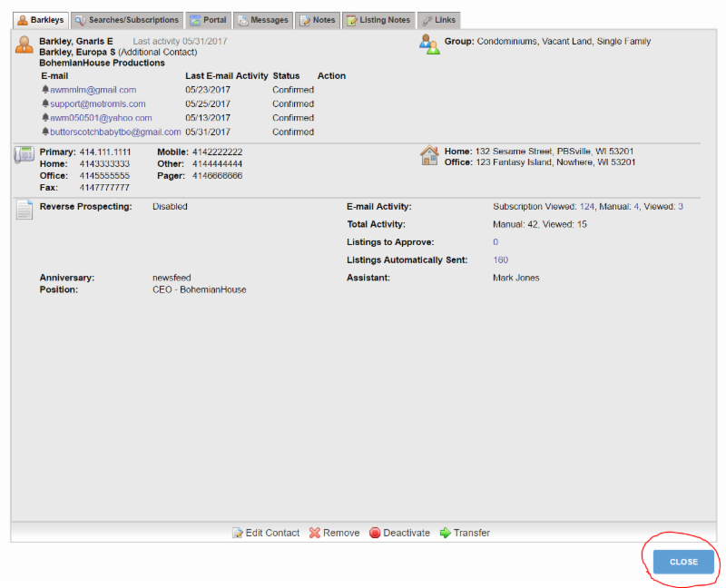The image size is (726, 588).
Task: Click the bell icon next to butterscotchbabytbo@gmail.com
Action: pyautogui.click(x=45, y=132)
